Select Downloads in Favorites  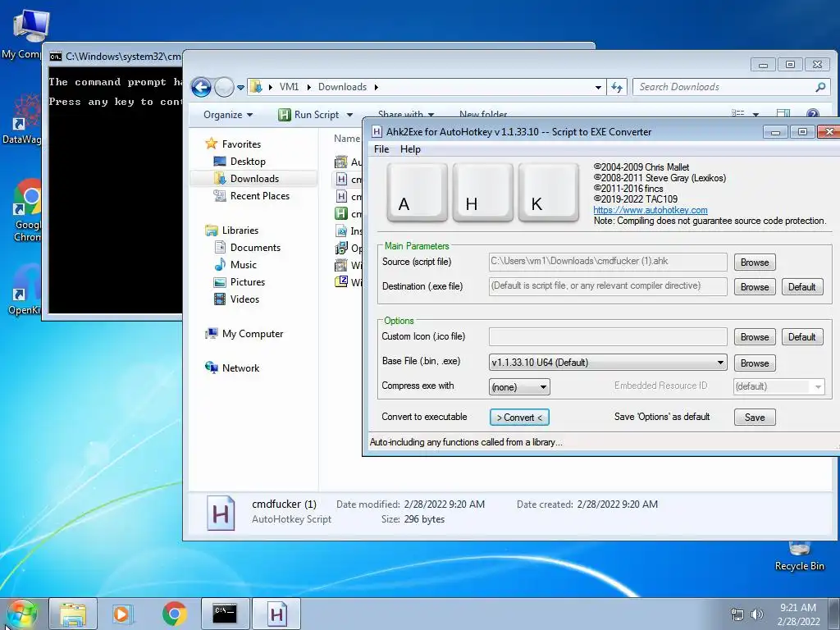[254, 178]
